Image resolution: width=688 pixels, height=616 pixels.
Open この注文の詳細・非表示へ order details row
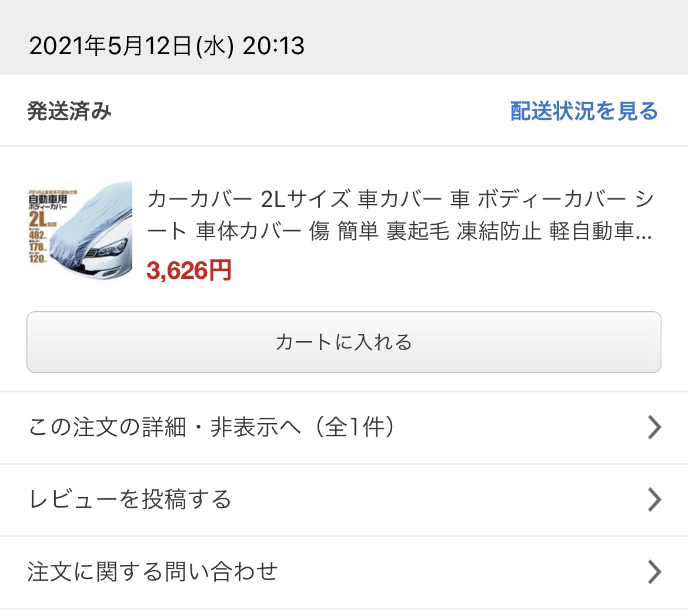point(344,427)
